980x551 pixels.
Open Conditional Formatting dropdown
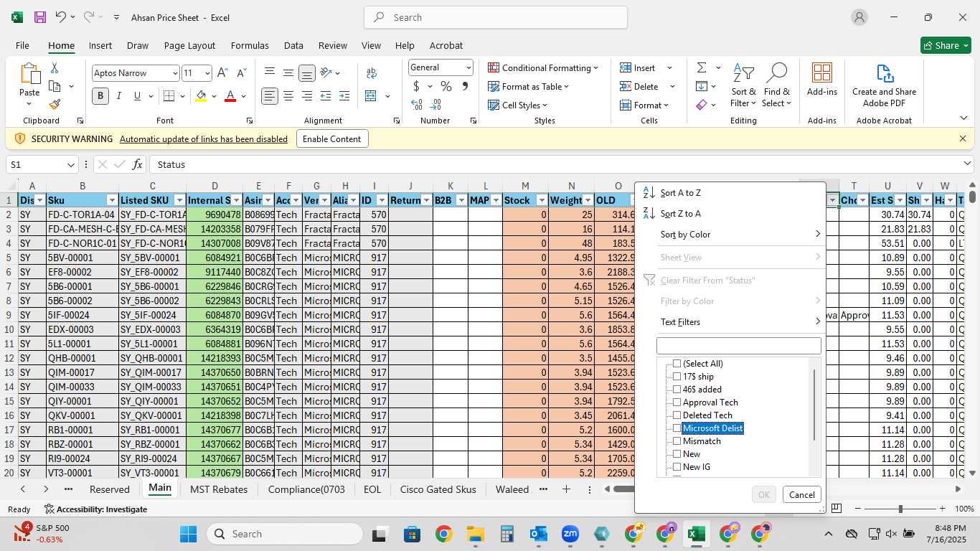pyautogui.click(x=543, y=67)
